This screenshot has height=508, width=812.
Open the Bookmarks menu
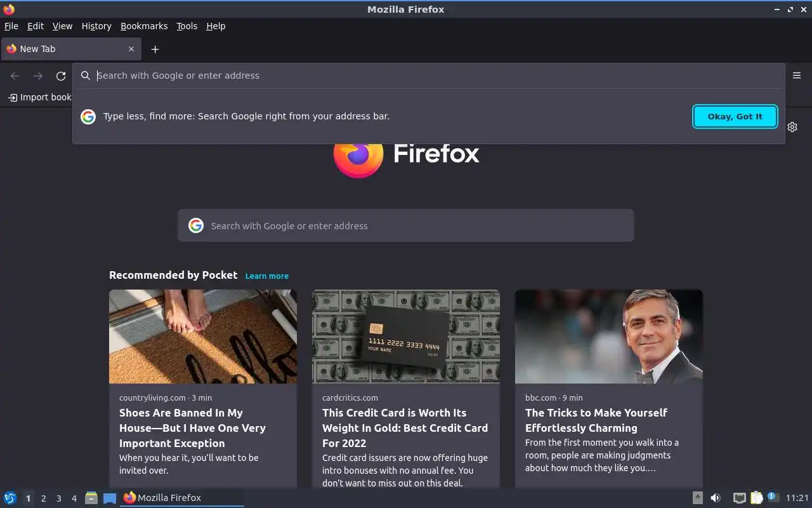tap(144, 26)
